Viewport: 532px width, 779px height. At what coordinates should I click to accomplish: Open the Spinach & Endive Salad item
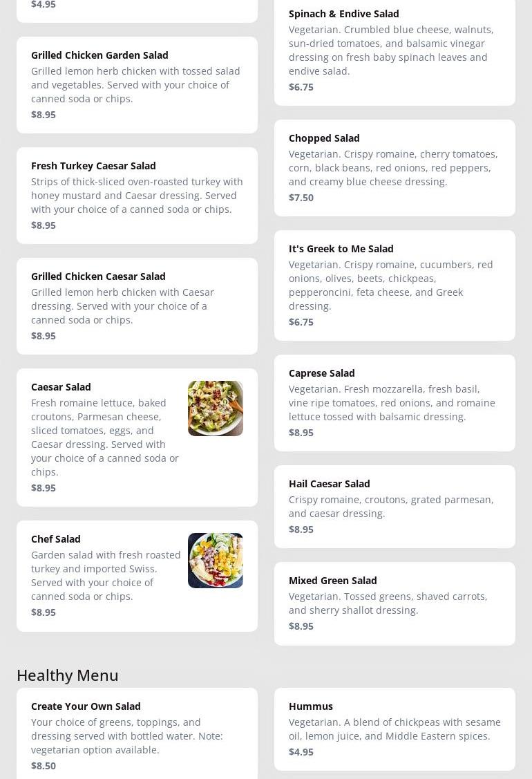[343, 14]
